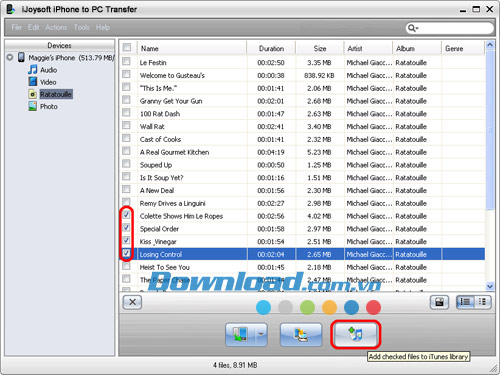
Task: Sort by the Size column header
Action: click(x=320, y=48)
